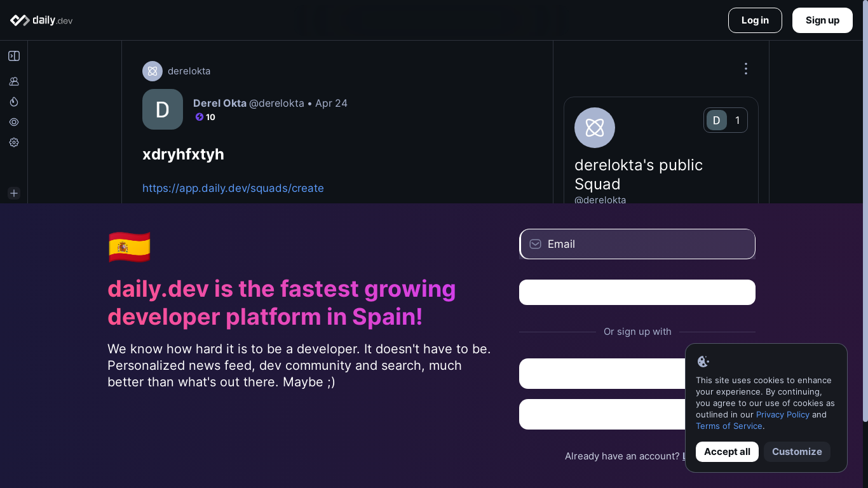The height and width of the screenshot is (488, 868).
Task: Click the white button below Email field
Action: pos(637,292)
